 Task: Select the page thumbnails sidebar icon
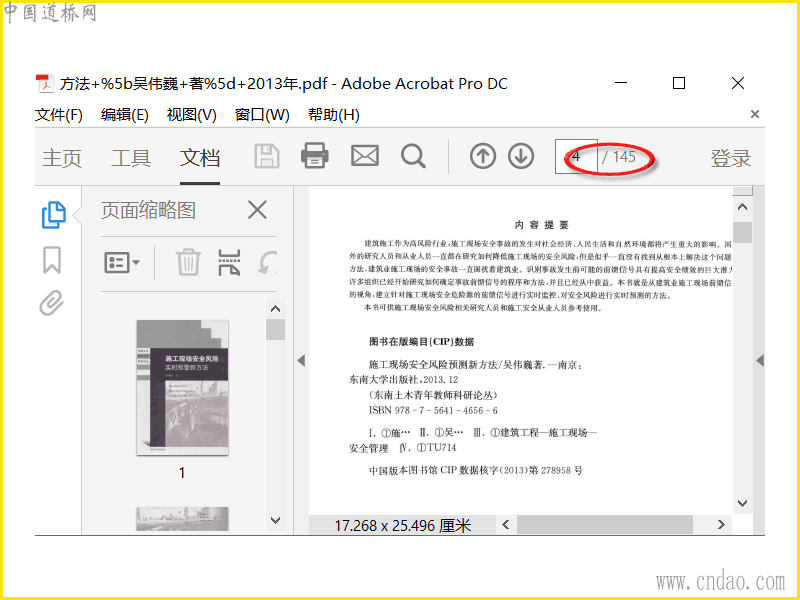pos(54,214)
